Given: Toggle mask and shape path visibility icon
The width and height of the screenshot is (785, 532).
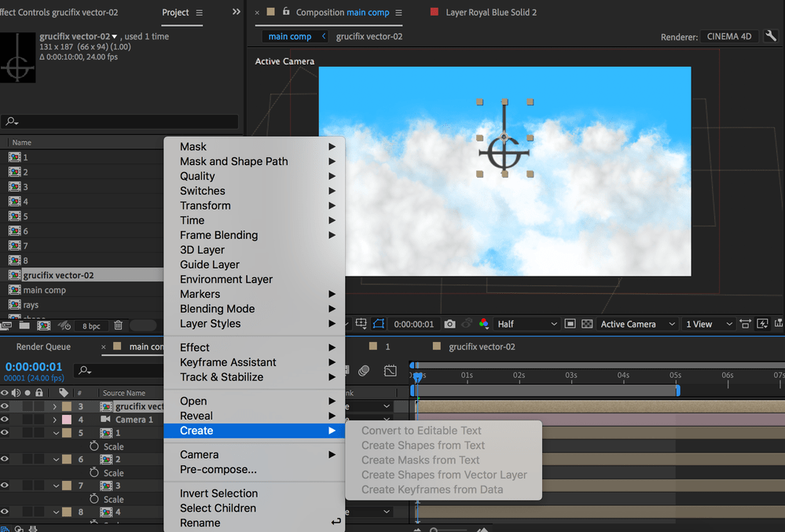Looking at the screenshot, I should (379, 324).
